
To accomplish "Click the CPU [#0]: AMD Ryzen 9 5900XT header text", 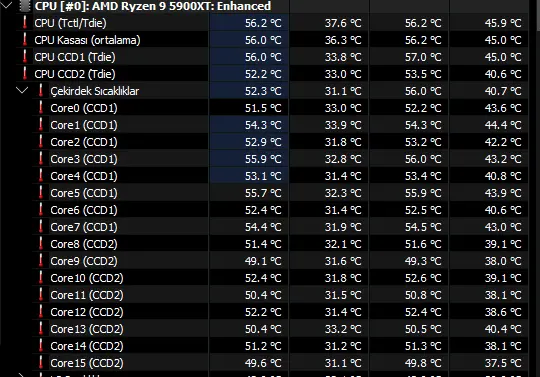I will [x=153, y=6].
